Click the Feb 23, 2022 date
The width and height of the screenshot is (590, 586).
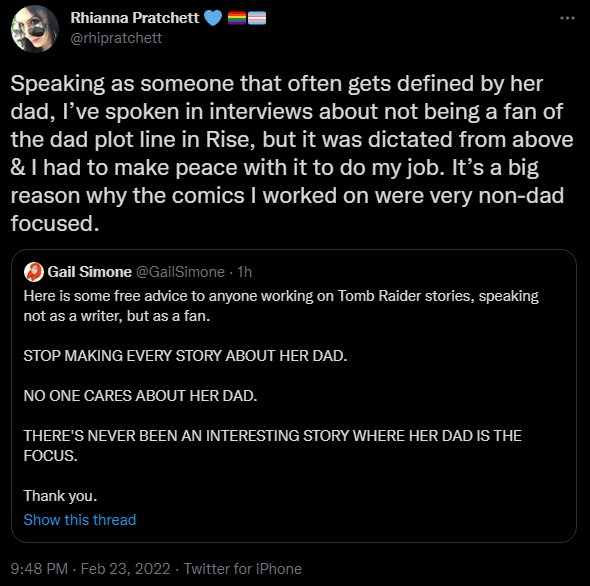(x=126, y=569)
